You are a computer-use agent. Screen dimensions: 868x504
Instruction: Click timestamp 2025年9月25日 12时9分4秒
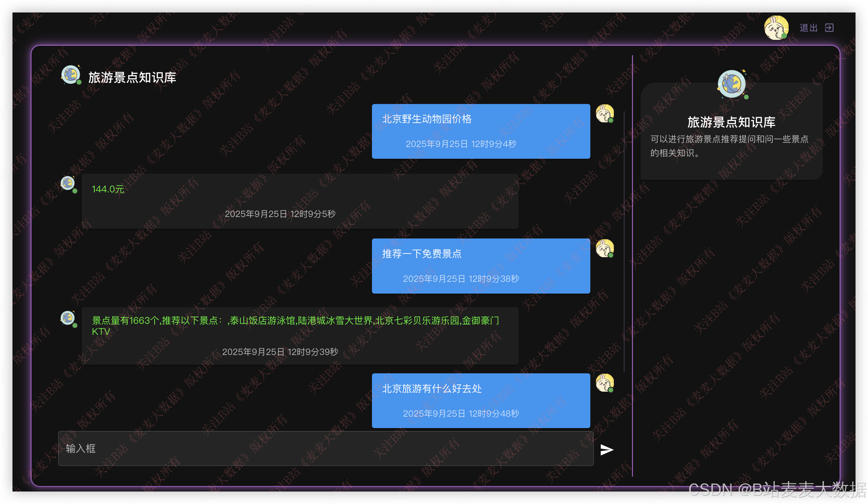tap(461, 144)
